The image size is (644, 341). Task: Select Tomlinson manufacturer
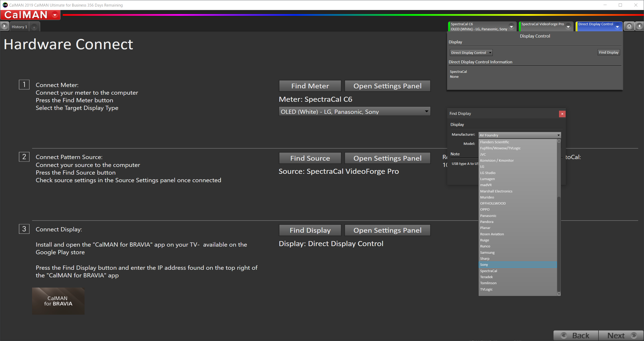point(518,283)
